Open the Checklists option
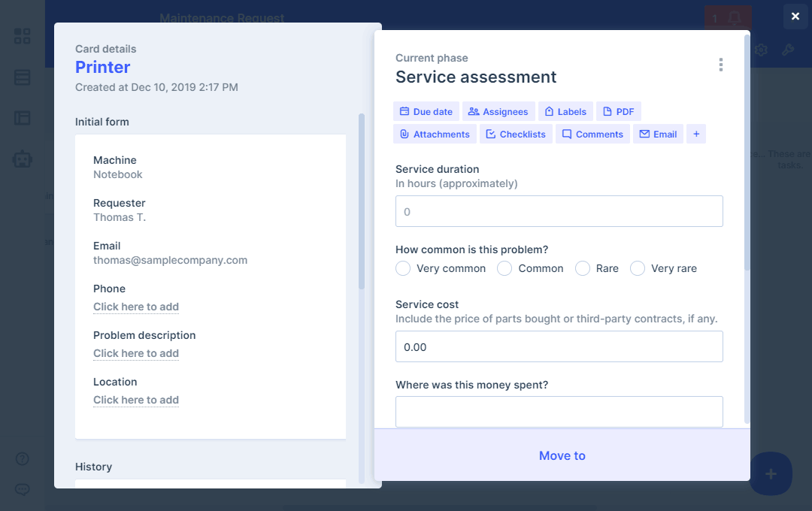Screen dimensions: 812x511 point(516,134)
